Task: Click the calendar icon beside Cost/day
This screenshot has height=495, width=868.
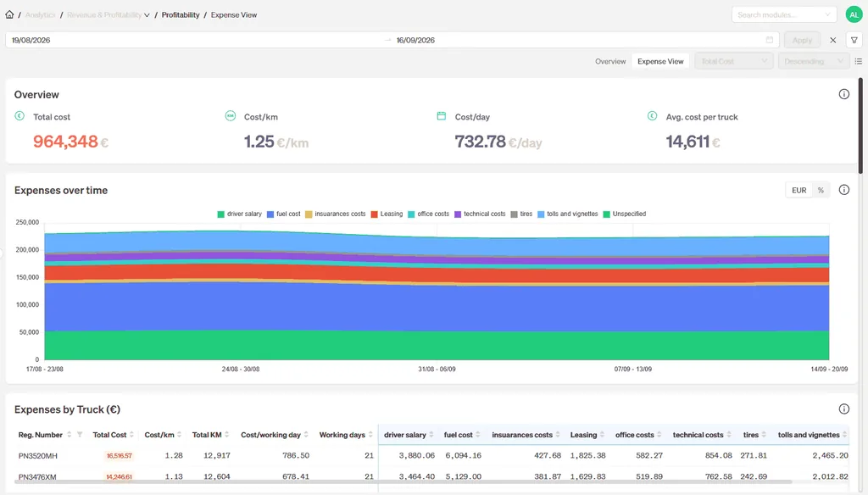Action: [441, 116]
